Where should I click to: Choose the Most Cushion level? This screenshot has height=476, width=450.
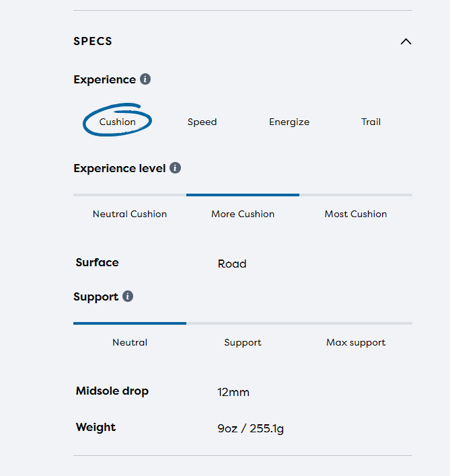click(x=356, y=214)
